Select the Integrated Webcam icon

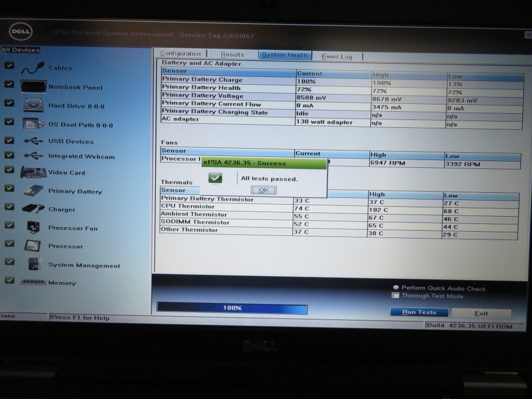[x=34, y=155]
